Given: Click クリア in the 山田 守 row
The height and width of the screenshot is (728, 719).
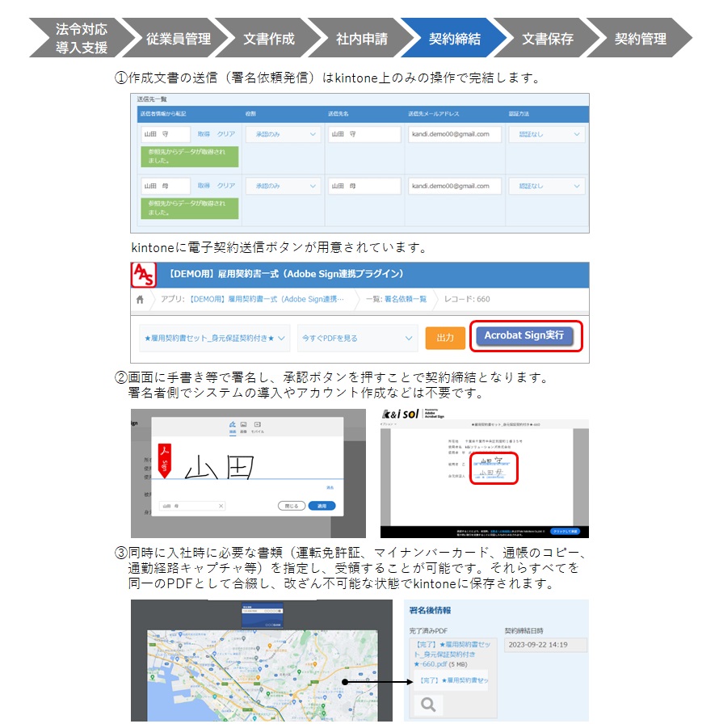Looking at the screenshot, I should [x=226, y=134].
